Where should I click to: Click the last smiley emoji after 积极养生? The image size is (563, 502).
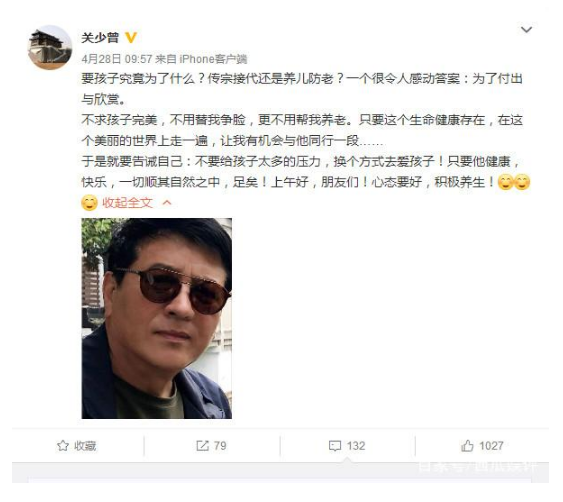522,182
